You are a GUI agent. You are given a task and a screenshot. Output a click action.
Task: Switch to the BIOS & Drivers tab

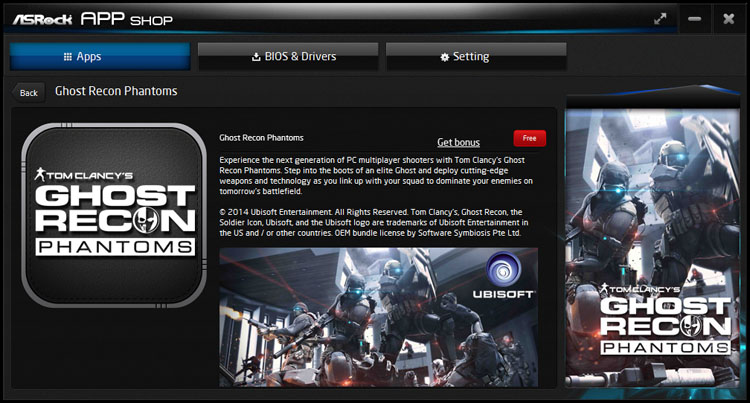287,57
